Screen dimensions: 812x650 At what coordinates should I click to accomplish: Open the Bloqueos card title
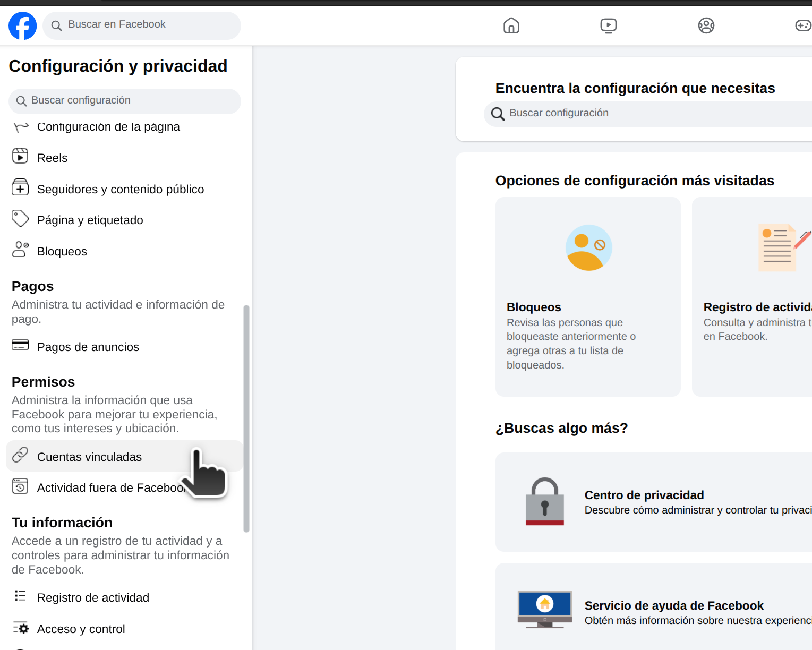pyautogui.click(x=534, y=307)
